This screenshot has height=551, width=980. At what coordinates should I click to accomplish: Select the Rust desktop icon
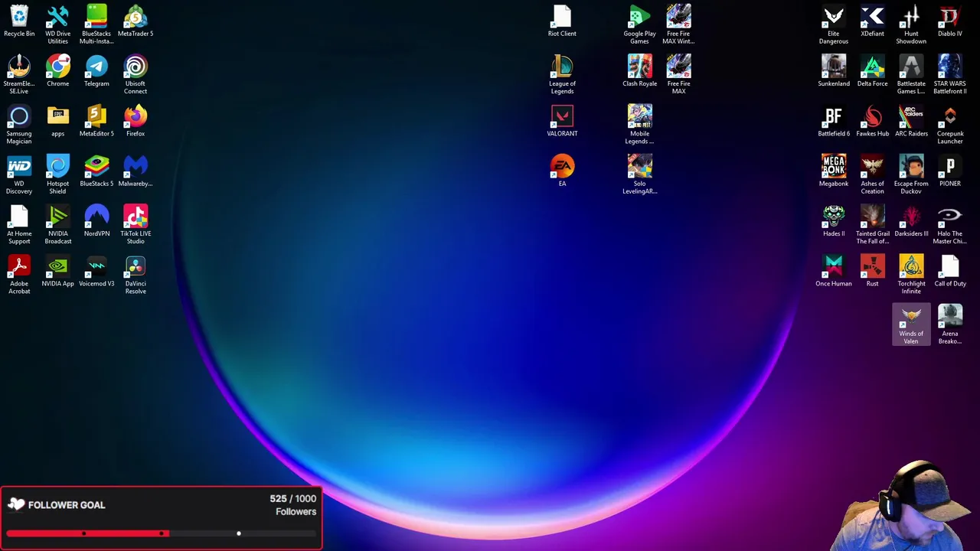tap(873, 266)
